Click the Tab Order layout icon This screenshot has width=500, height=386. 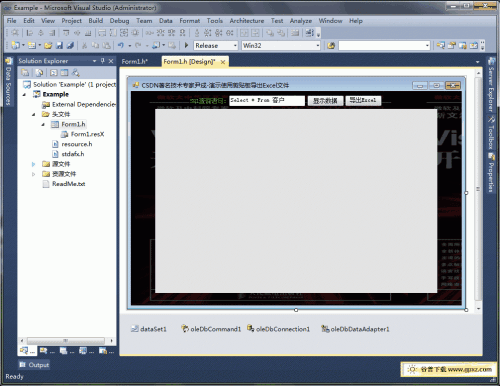point(310,33)
